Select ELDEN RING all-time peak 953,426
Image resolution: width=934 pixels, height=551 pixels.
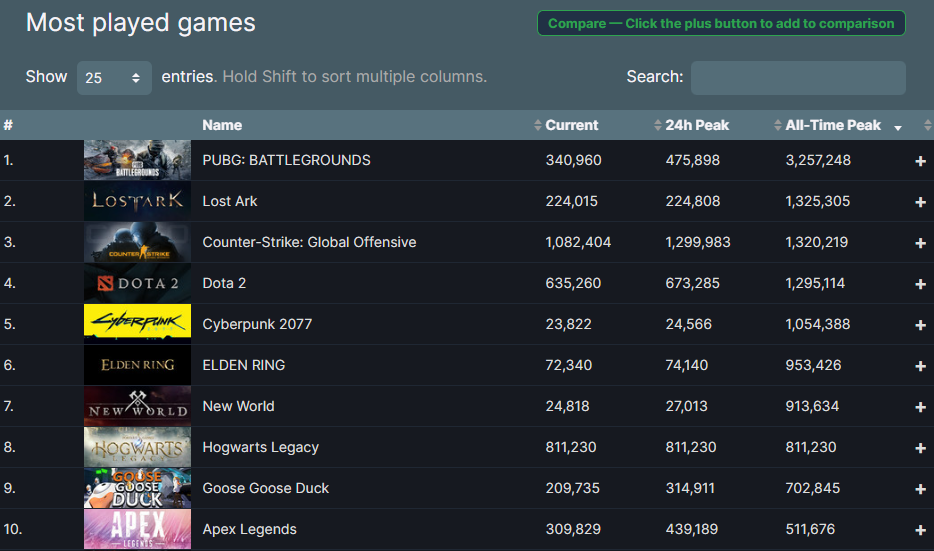pos(813,365)
